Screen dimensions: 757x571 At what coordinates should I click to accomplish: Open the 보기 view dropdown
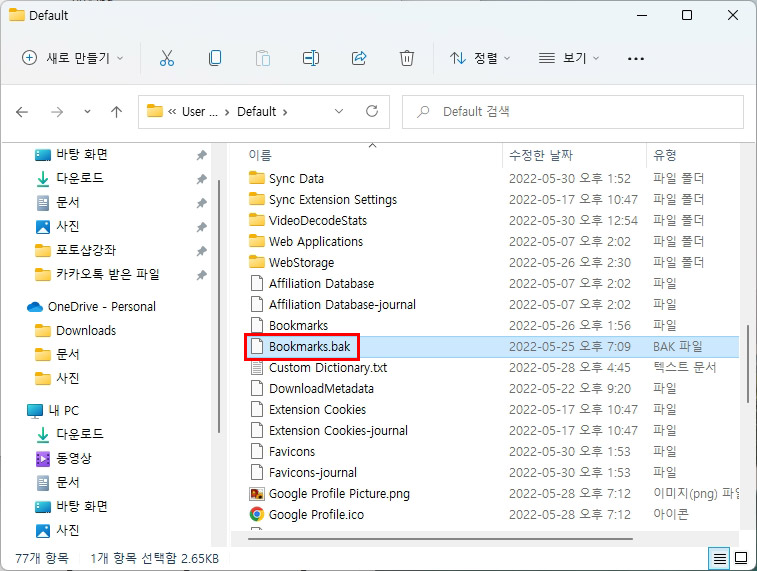coord(569,58)
